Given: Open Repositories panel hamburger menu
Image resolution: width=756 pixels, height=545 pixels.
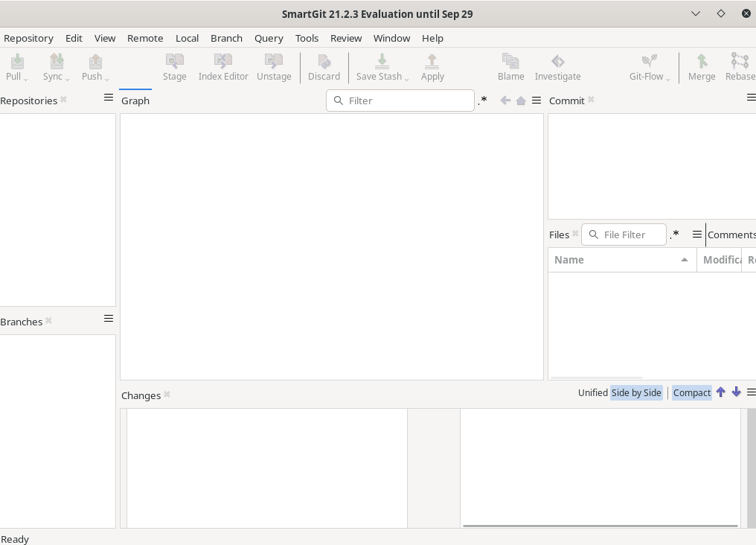Looking at the screenshot, I should [109, 98].
